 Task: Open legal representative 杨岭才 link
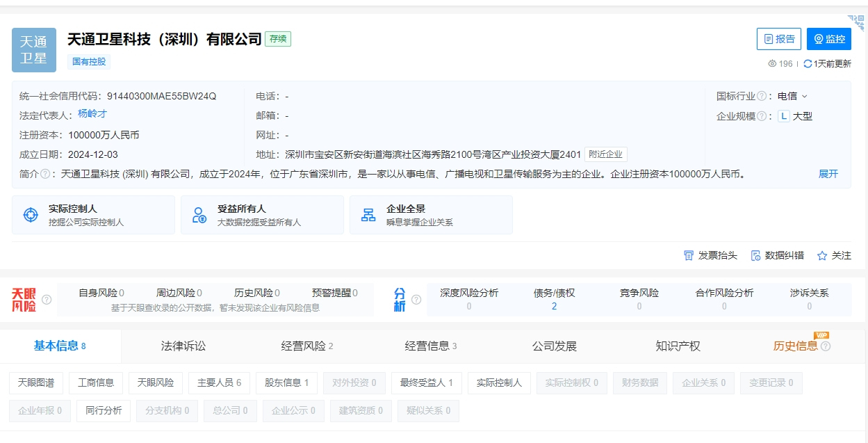pyautogui.click(x=92, y=114)
